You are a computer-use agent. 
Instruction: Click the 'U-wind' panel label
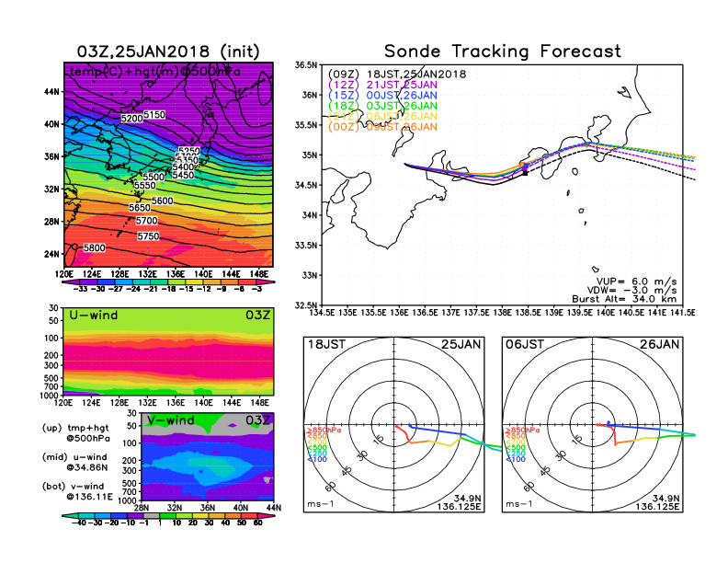point(94,316)
